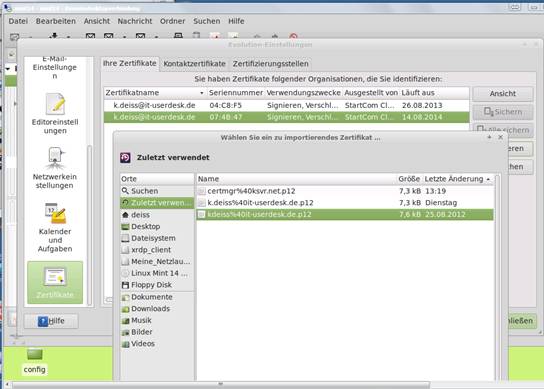Open Netzwerkeinstellungen in the settings sidebar
The width and height of the screenshot is (544, 389).
click(55, 168)
